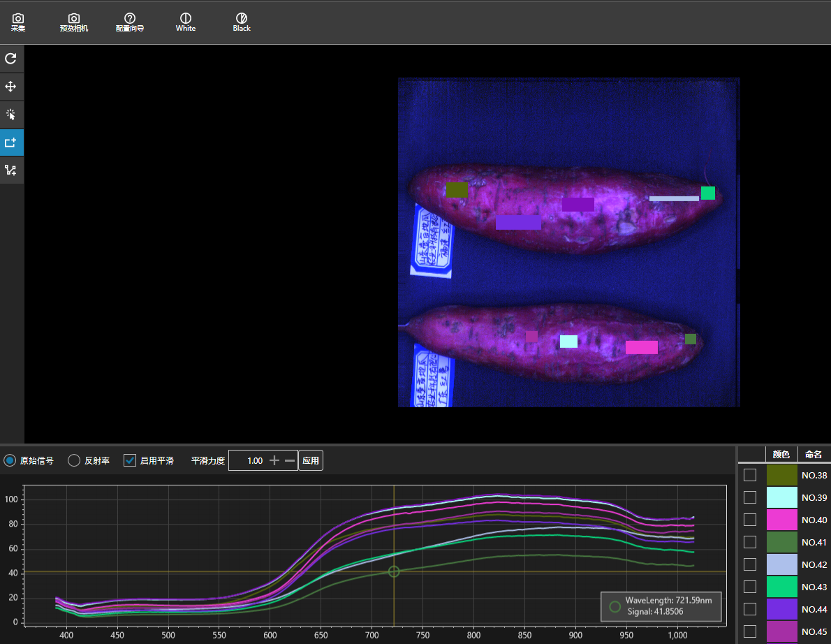Viewport: 831px width, 644px height.
Task: Tick the NO.43 row checkbox
Action: [x=750, y=587]
